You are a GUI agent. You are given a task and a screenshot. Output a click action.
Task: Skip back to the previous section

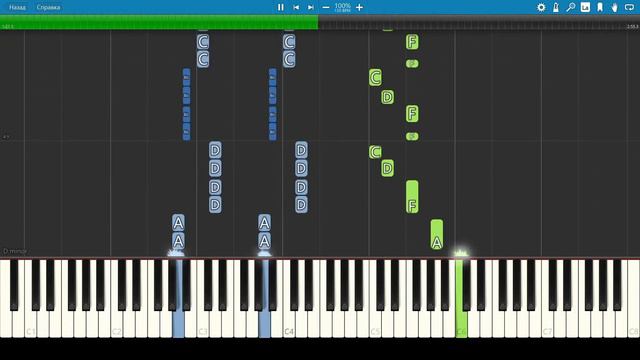296,7
